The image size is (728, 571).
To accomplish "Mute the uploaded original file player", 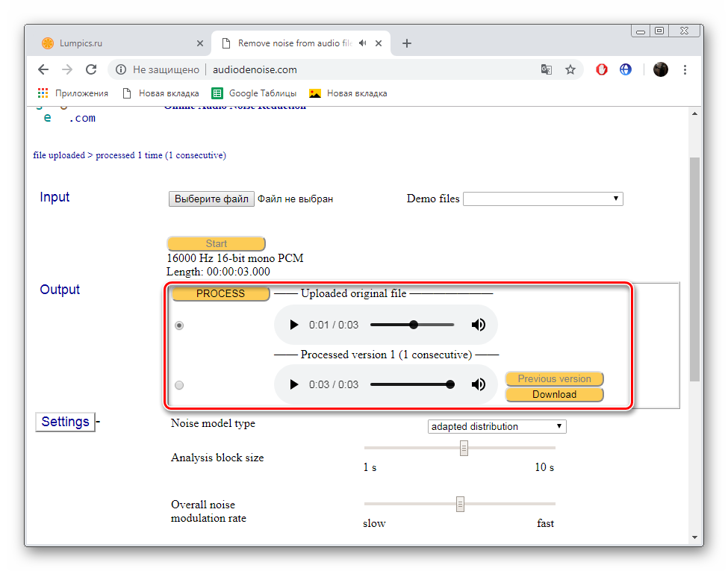I will tap(479, 325).
